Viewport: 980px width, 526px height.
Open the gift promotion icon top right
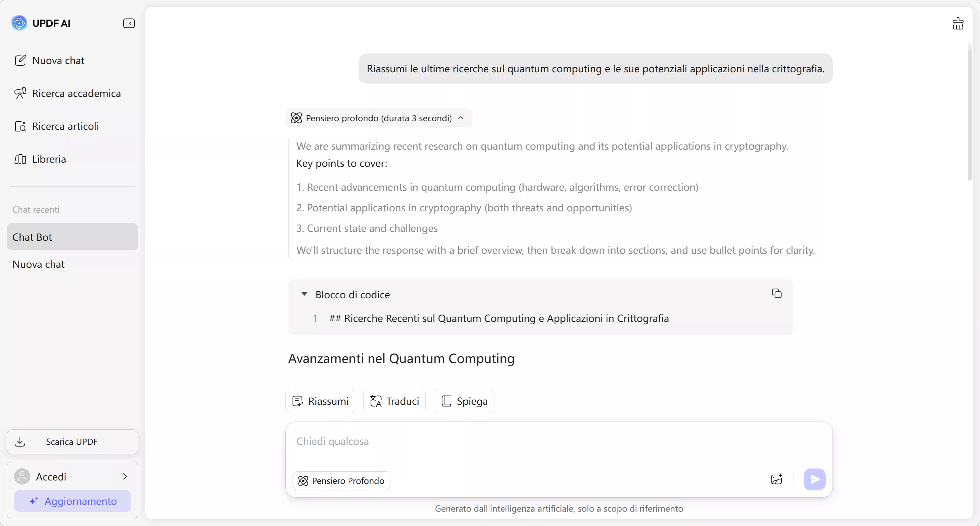[958, 23]
